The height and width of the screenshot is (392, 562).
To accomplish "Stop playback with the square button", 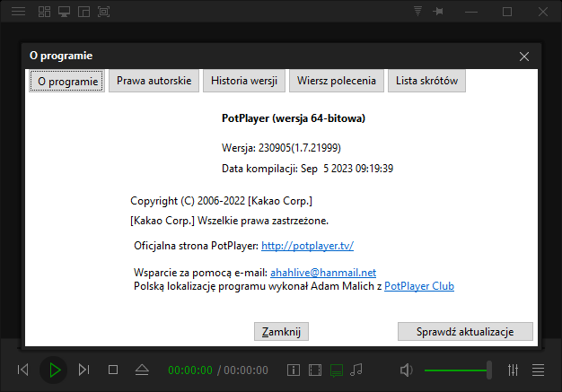I will pos(113,370).
